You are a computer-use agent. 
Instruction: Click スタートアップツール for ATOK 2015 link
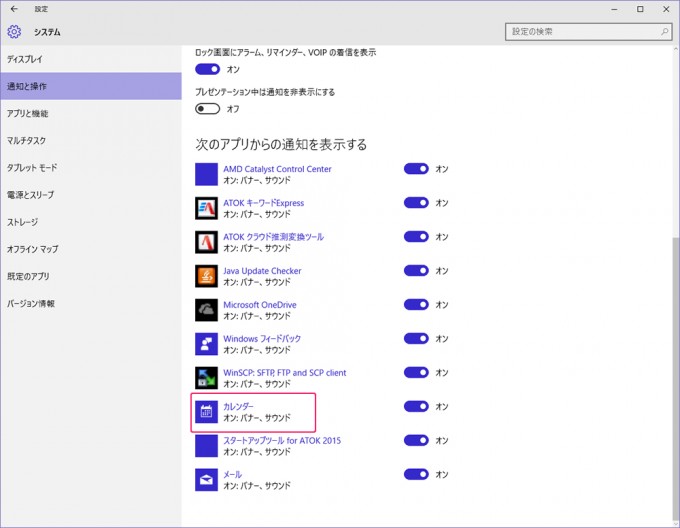[282, 440]
